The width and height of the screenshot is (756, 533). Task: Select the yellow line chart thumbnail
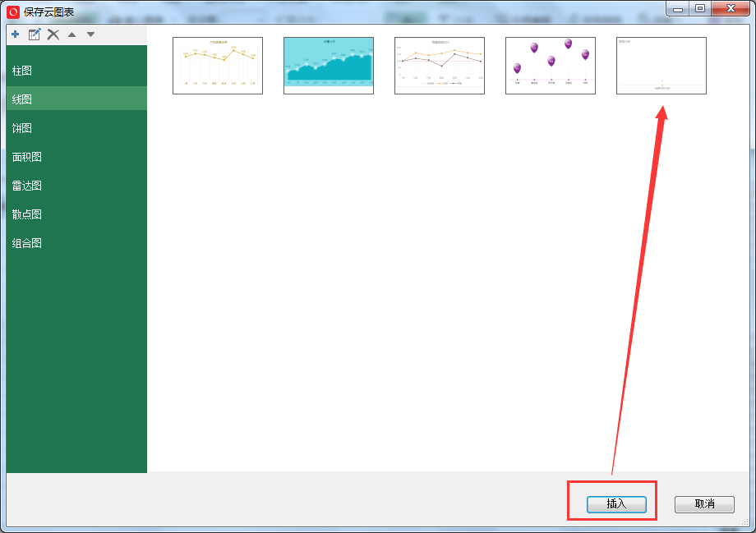point(218,66)
